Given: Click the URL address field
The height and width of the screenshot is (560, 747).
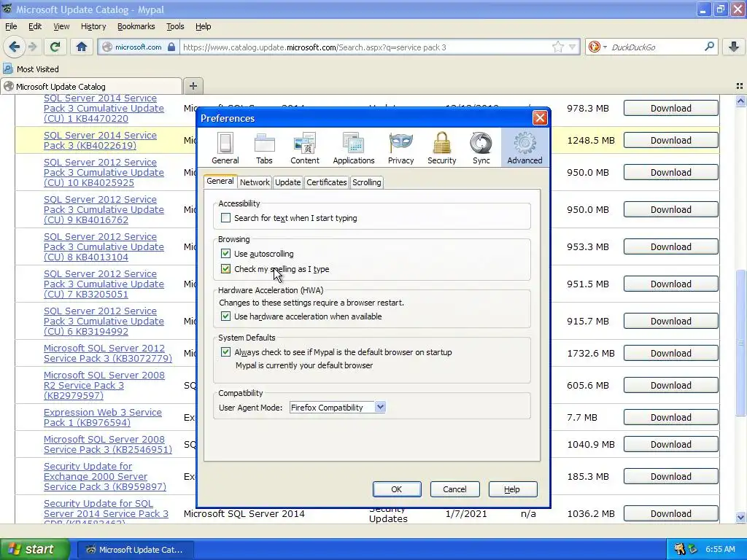Looking at the screenshot, I should (365, 47).
